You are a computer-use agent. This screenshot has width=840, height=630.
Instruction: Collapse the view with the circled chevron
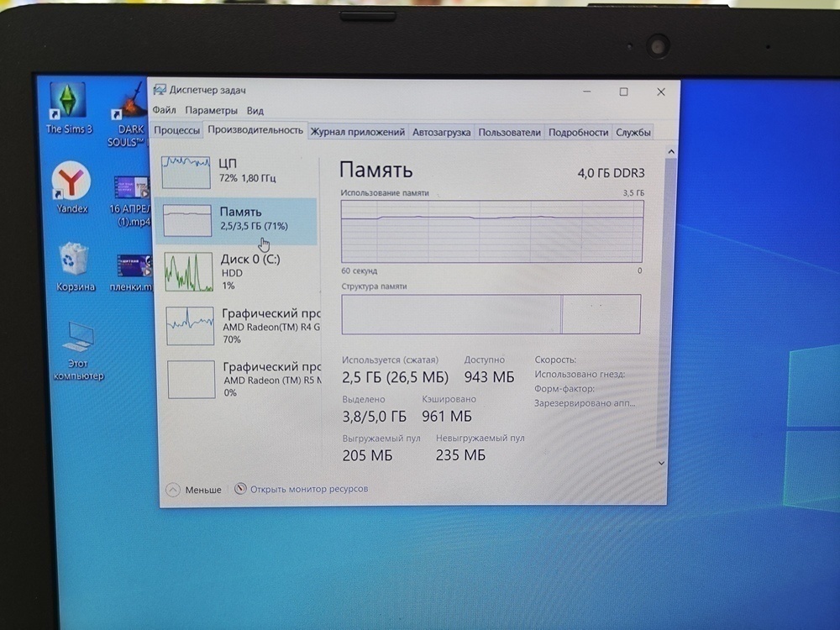(x=174, y=489)
